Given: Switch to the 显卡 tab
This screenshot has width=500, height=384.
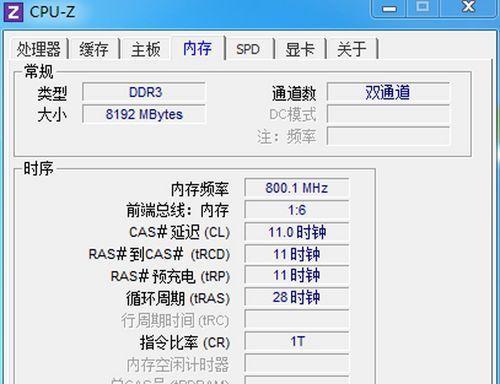Looking at the screenshot, I should pyautogui.click(x=300, y=49).
